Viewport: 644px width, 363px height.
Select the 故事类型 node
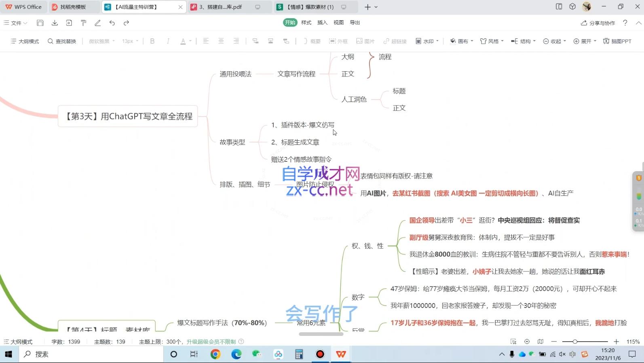coord(232,142)
